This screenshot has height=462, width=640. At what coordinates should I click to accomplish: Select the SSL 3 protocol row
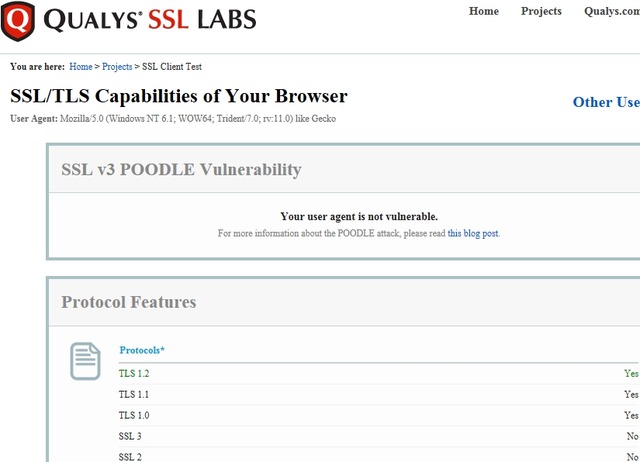coord(378,436)
